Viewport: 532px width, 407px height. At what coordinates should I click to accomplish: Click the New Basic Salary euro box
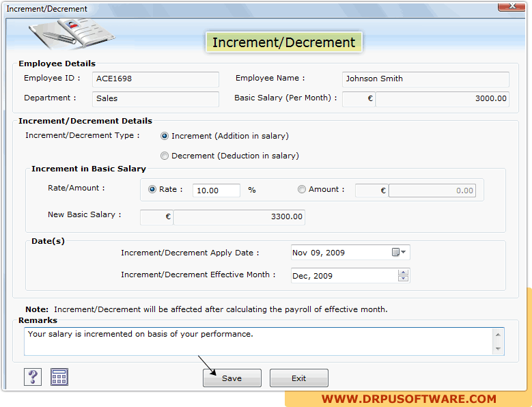point(156,216)
